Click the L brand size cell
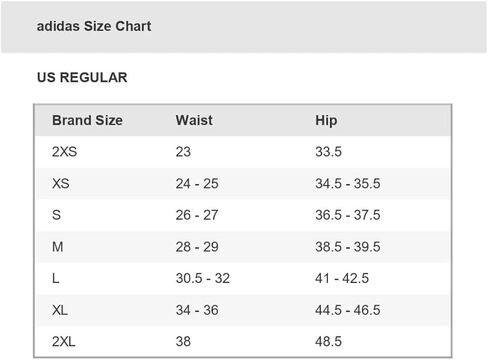 pyautogui.click(x=56, y=278)
